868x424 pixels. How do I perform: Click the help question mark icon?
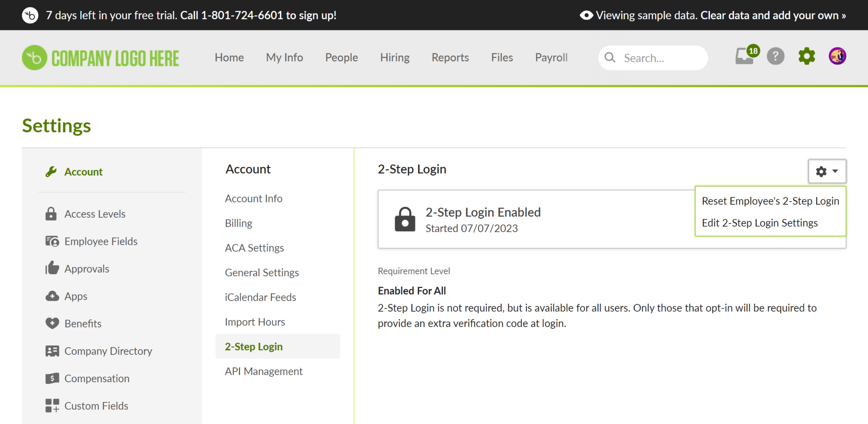pos(775,56)
